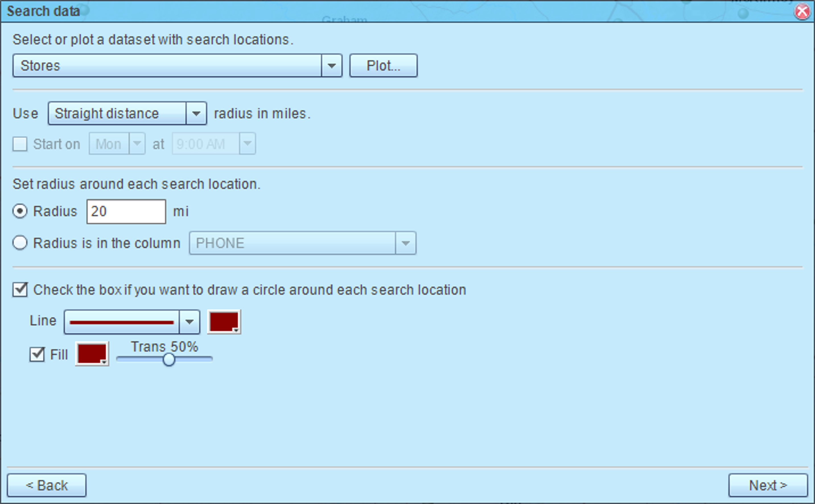This screenshot has height=504, width=815.
Task: Click the radius value field showing 20
Action: [x=126, y=211]
